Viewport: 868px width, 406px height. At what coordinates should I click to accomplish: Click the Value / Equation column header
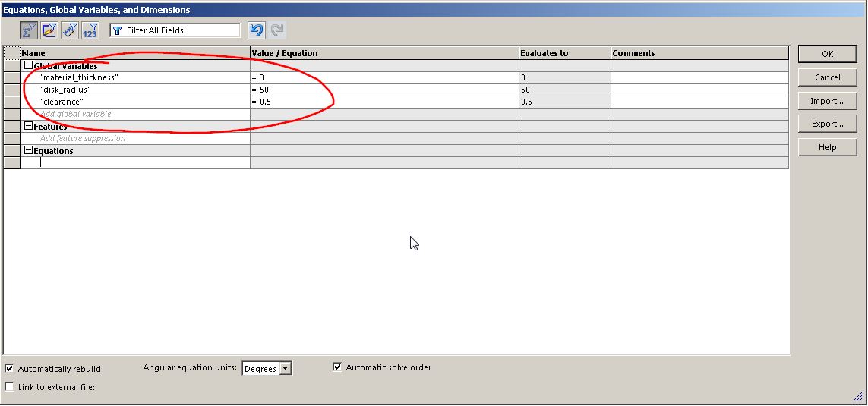(384, 53)
